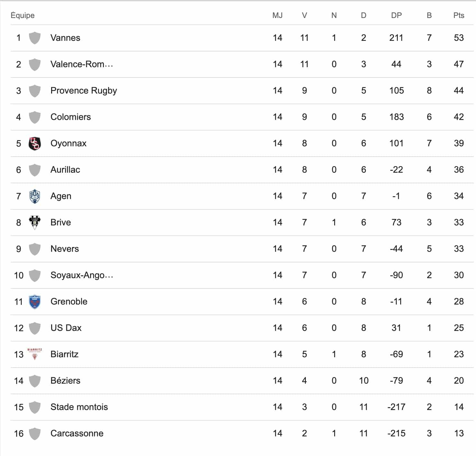The height and width of the screenshot is (456, 476).
Task: Select the Stade montois team name
Action: tap(79, 407)
